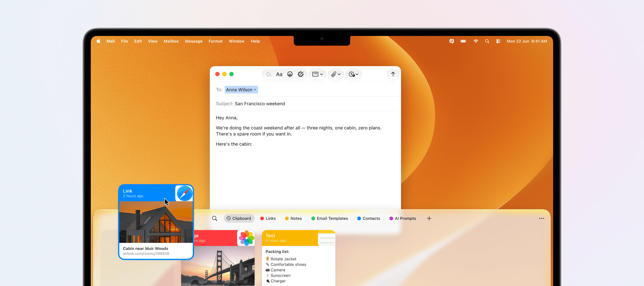Click the "Packing list:" heading
644x286 pixels.
pyautogui.click(x=277, y=252)
